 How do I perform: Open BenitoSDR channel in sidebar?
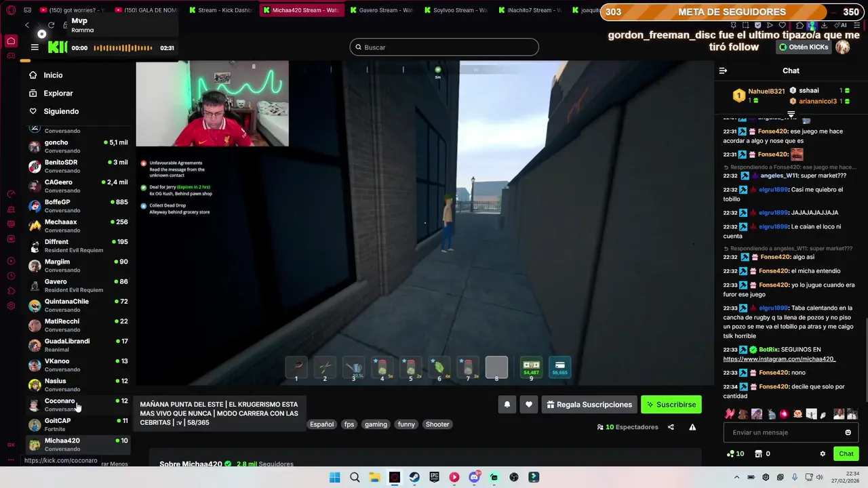click(79, 166)
